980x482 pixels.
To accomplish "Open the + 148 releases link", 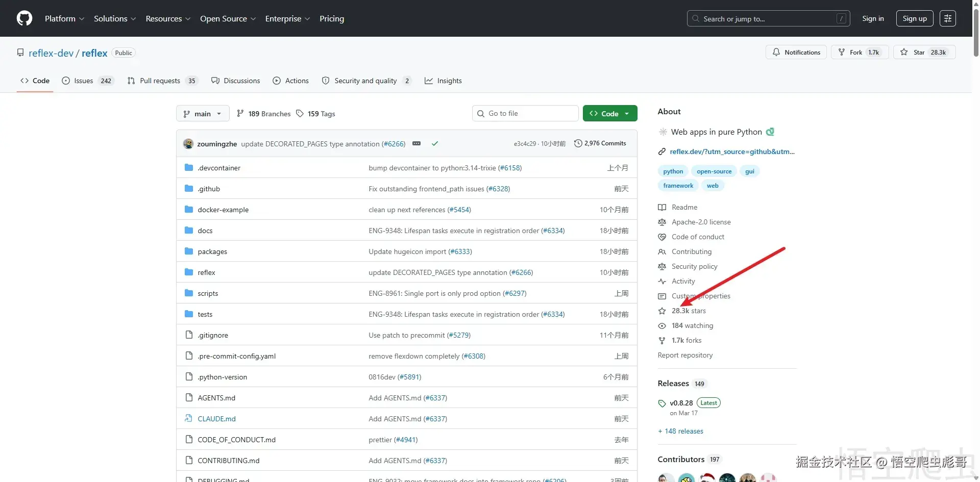I will pyautogui.click(x=680, y=431).
